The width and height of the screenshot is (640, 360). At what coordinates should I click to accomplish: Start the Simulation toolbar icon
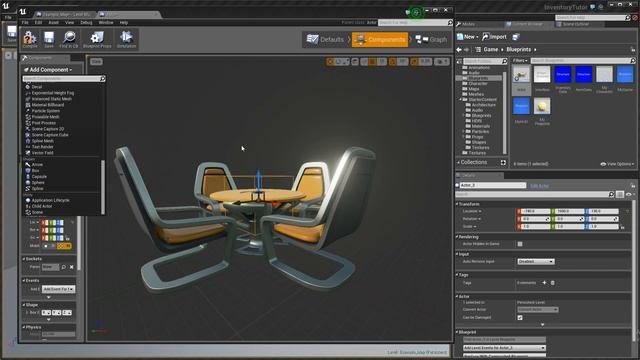pyautogui.click(x=126, y=39)
